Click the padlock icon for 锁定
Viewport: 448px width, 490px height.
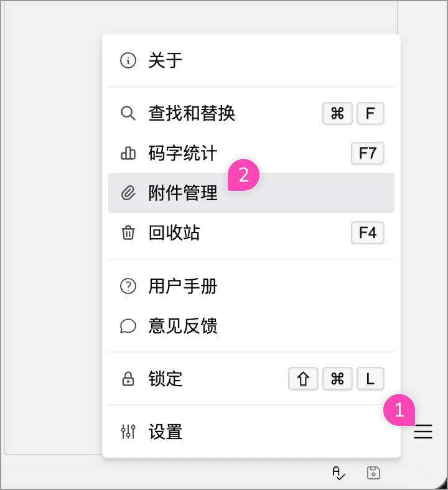pyautogui.click(x=128, y=379)
